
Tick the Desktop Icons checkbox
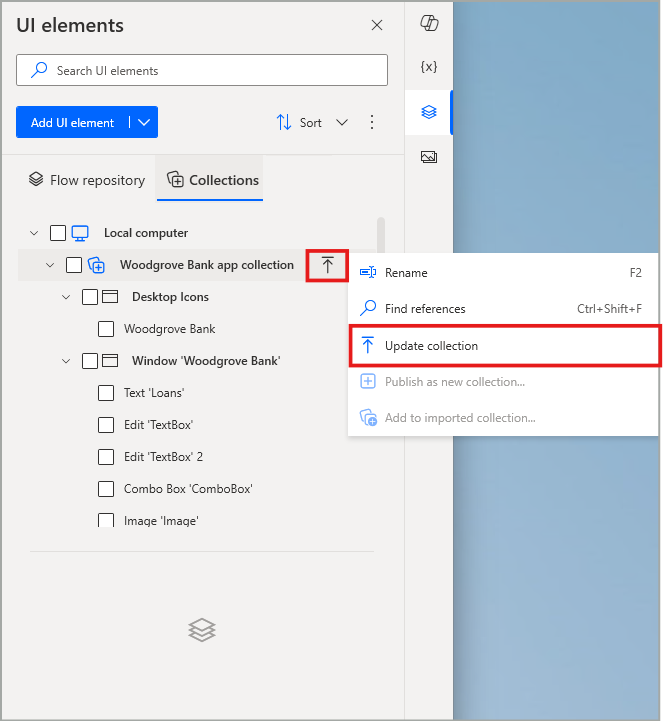pyautogui.click(x=90, y=297)
